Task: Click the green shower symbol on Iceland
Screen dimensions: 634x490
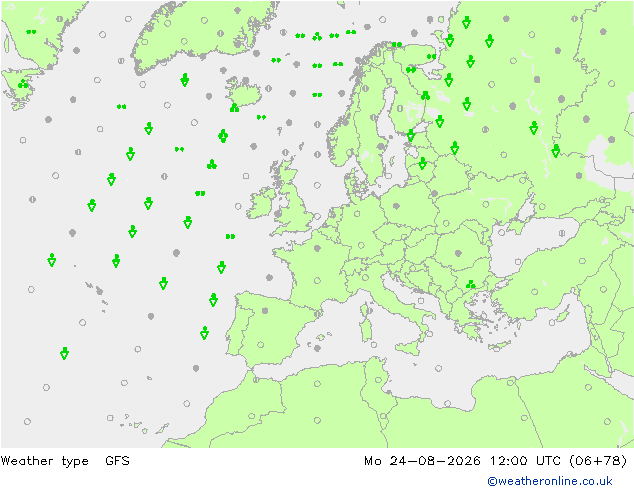Action: coord(234,108)
